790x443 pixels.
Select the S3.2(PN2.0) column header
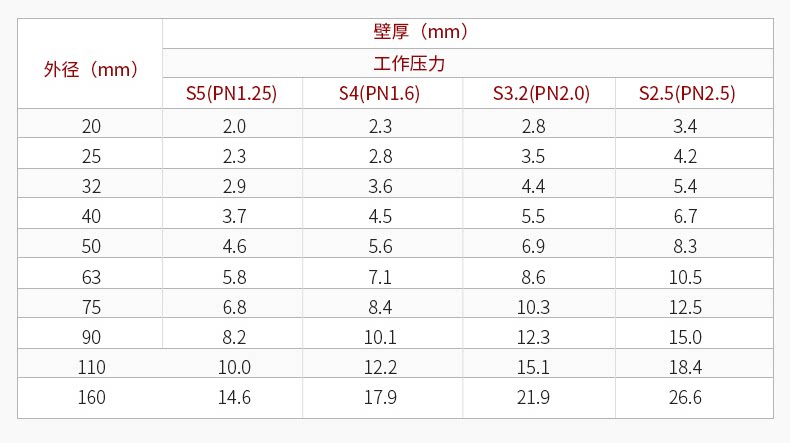tap(541, 94)
